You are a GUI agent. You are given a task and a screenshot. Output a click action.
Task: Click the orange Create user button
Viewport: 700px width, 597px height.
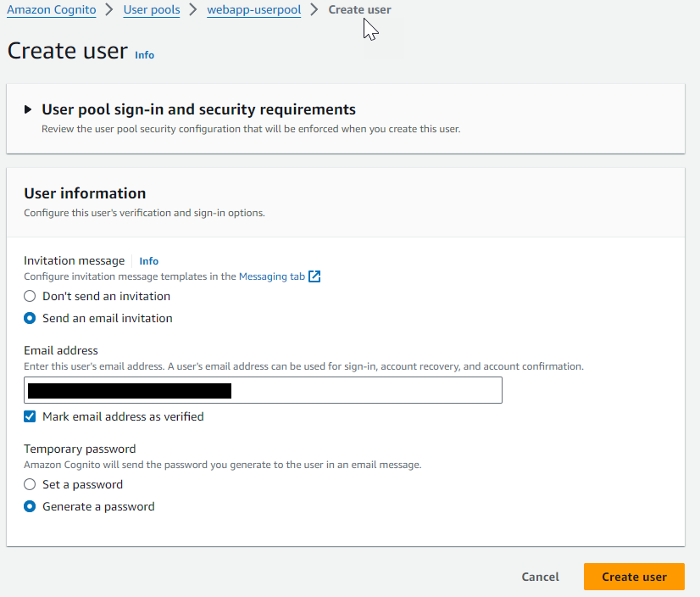pyautogui.click(x=634, y=577)
